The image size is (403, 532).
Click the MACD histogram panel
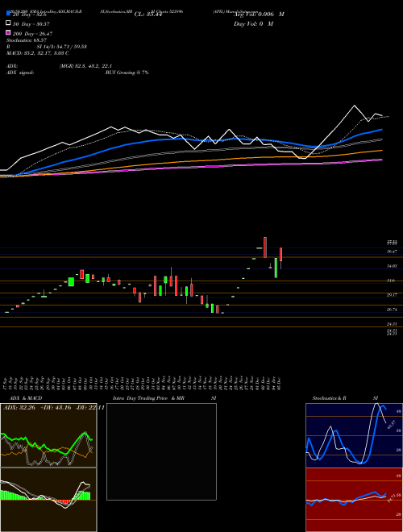click(48, 500)
